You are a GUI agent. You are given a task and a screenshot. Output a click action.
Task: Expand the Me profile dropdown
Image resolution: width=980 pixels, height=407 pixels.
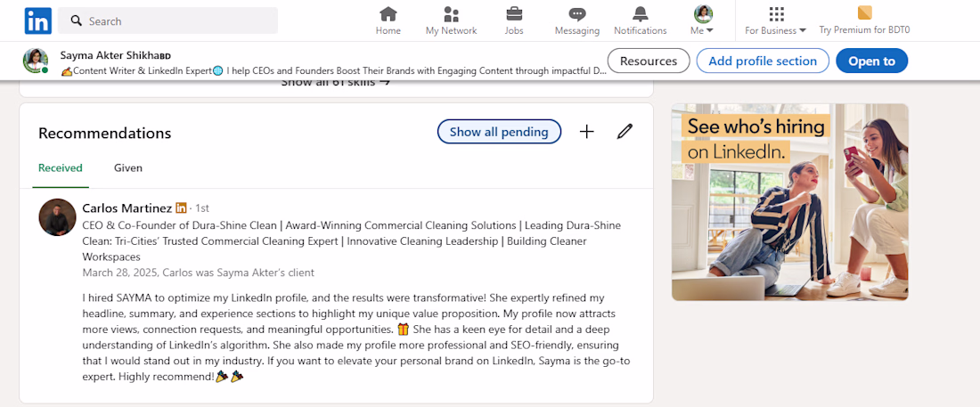(703, 20)
